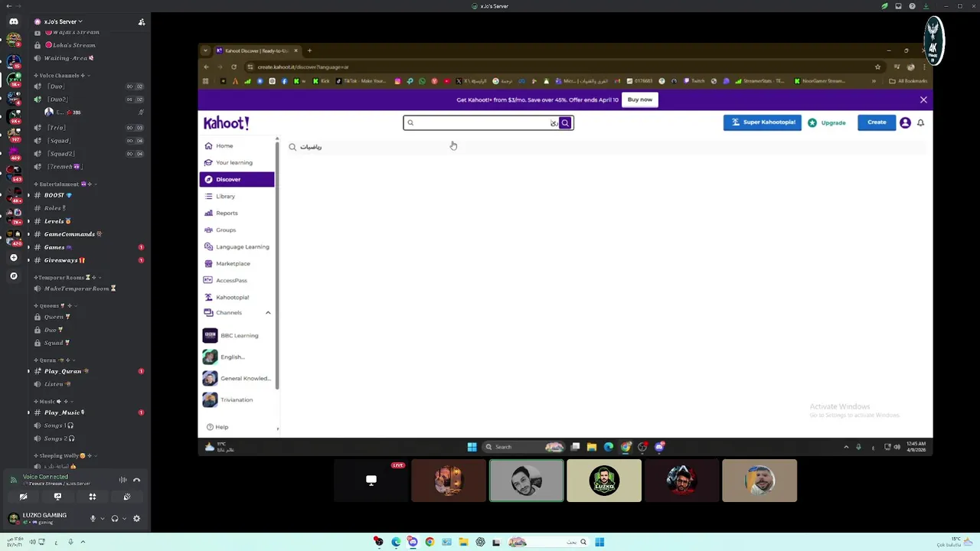Open Reports in the Kahoot sidebar
The width and height of the screenshot is (980, 551).
pos(237,213)
